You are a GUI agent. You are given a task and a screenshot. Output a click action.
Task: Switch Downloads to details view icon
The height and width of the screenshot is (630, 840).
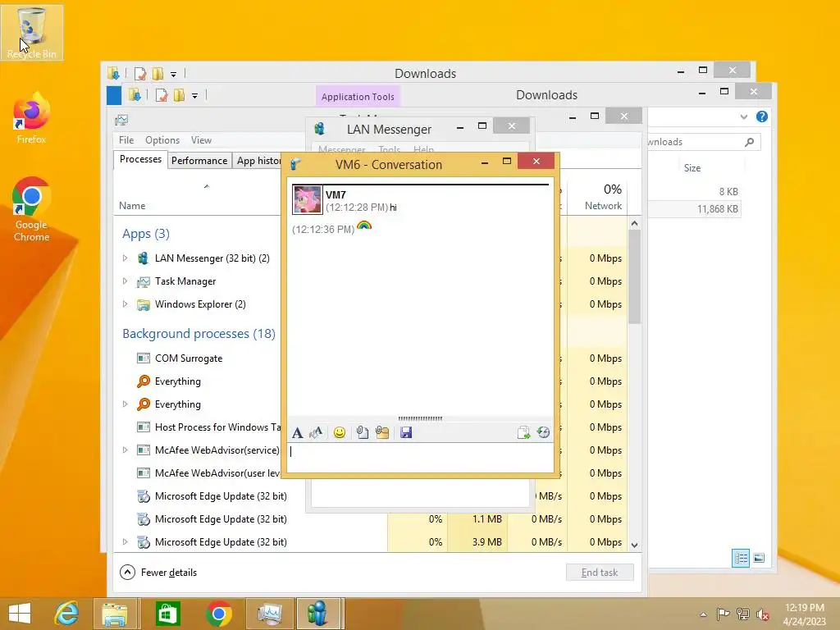[x=741, y=558]
